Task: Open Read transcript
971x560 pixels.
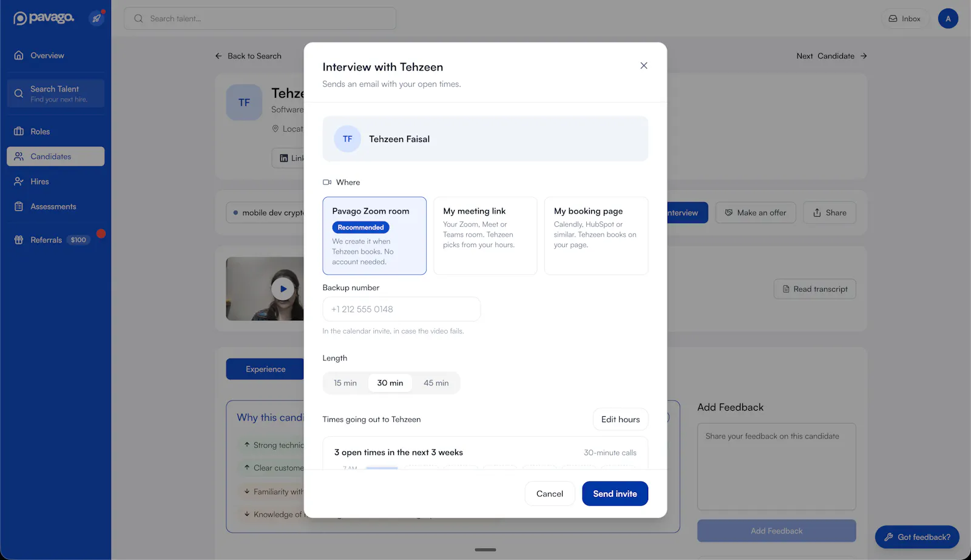Action: tap(815, 289)
